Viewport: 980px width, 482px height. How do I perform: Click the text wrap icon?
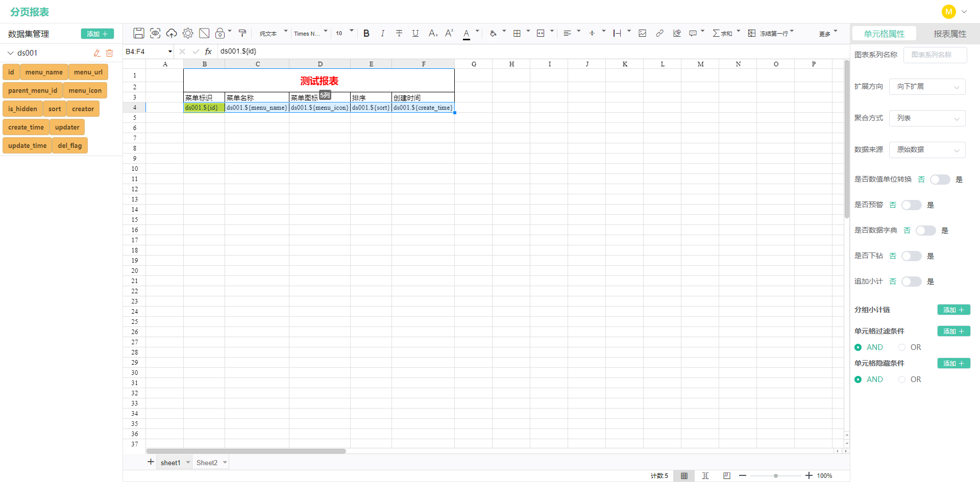point(617,33)
